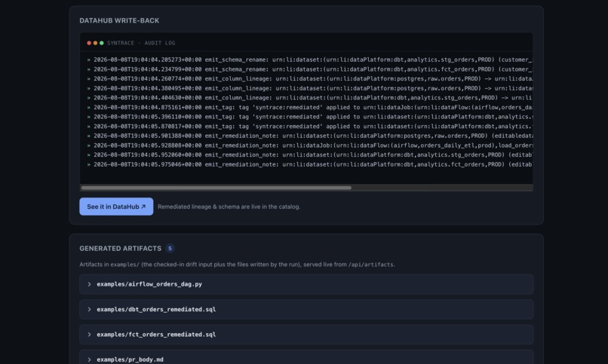
Task: Click the emit_schema_rename log line for fct_orders
Action: (310, 69)
